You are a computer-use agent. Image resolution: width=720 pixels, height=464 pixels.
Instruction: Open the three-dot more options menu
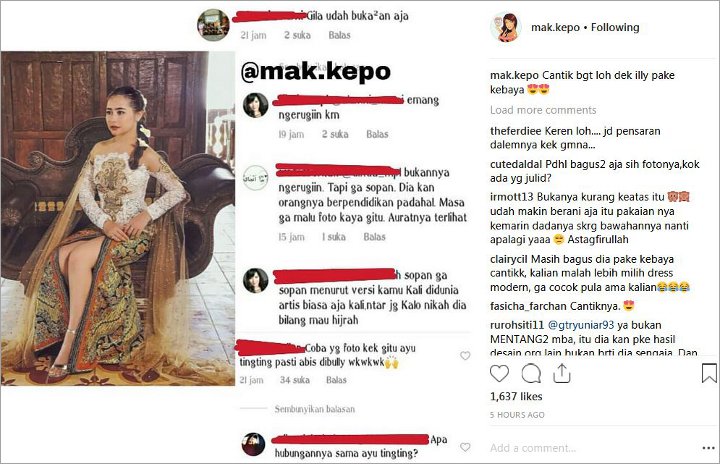(709, 448)
